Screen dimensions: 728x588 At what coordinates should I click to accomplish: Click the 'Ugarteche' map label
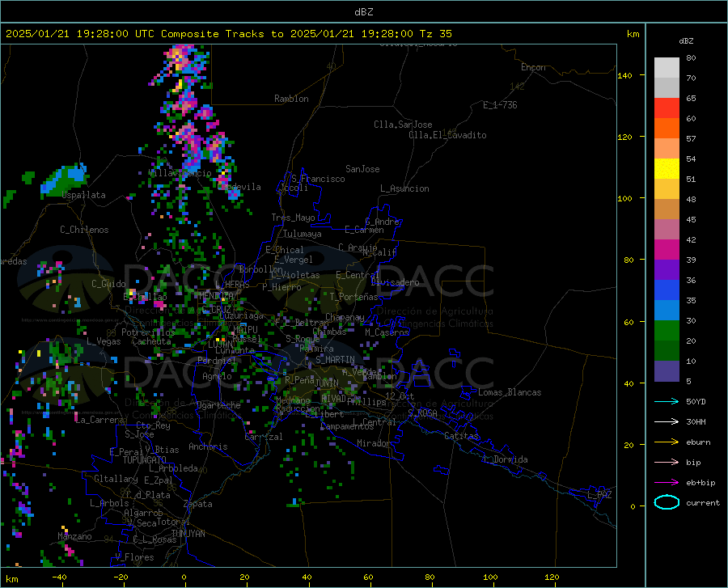(218, 405)
